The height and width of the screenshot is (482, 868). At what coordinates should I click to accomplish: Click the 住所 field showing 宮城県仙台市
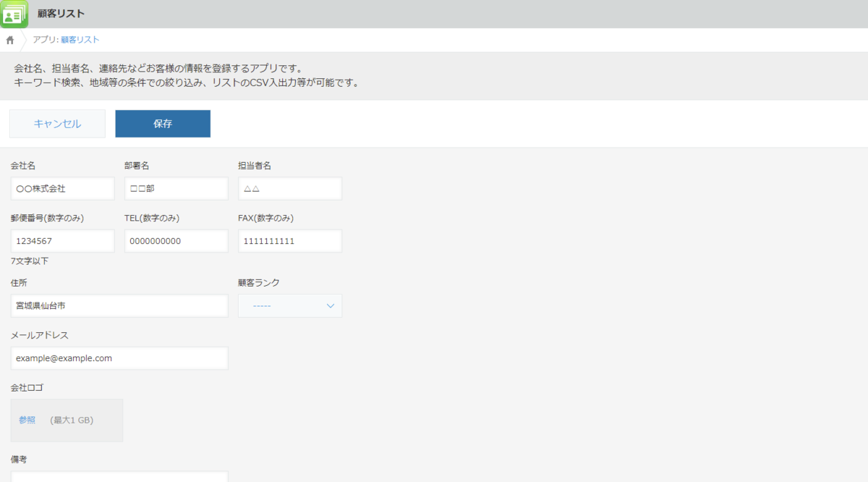[x=119, y=305]
